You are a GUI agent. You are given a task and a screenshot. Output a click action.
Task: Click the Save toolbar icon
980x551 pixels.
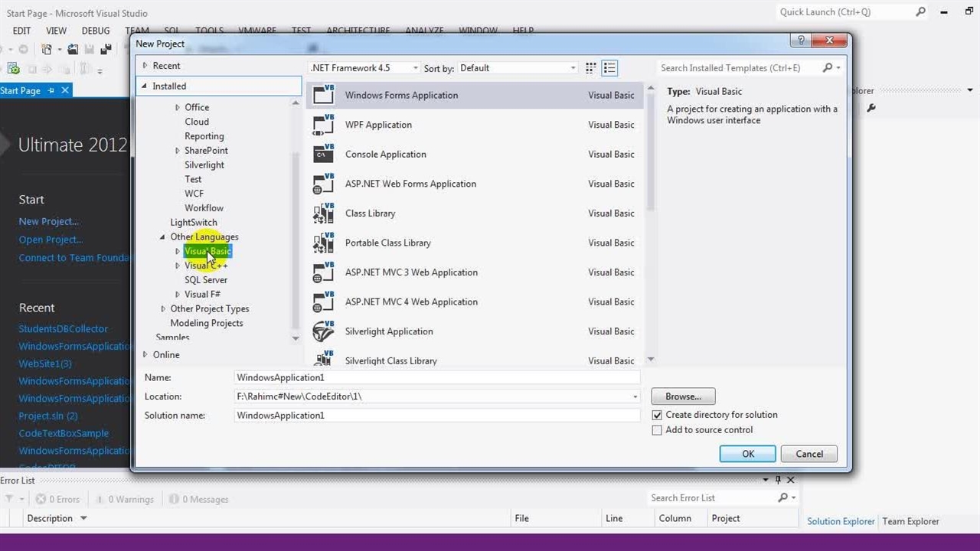tap(89, 49)
